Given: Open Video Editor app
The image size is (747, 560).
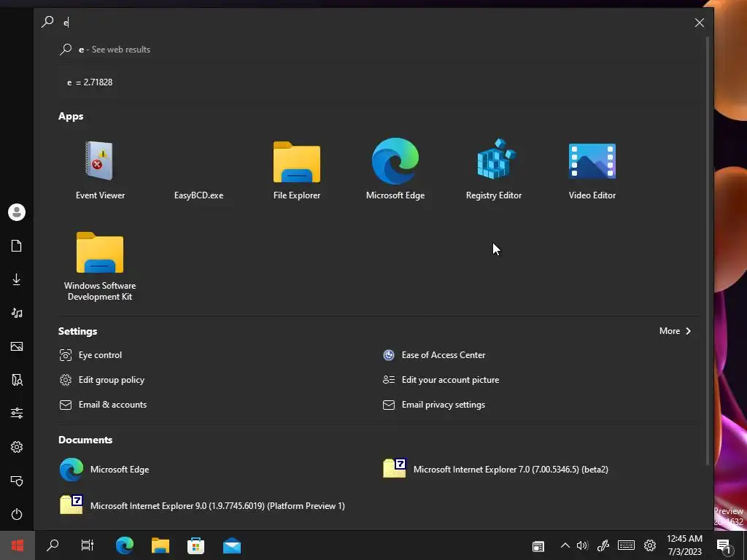Looking at the screenshot, I should pyautogui.click(x=592, y=169).
